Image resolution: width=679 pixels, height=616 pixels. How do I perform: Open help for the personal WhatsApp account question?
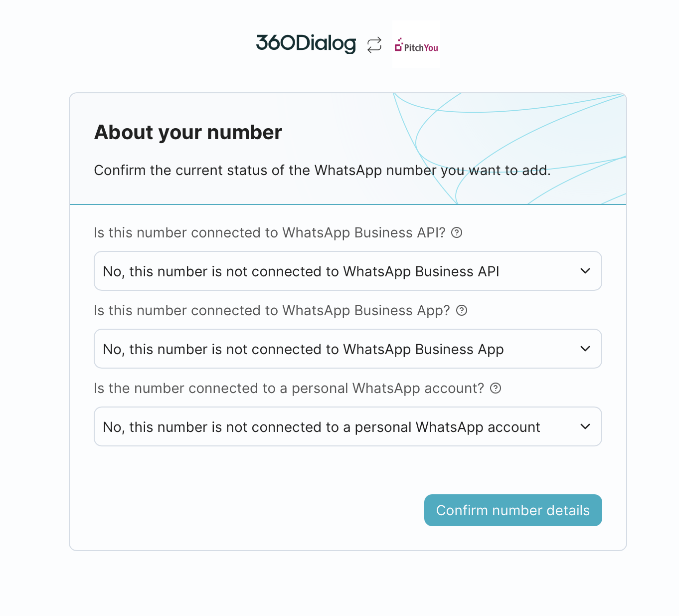click(x=496, y=388)
